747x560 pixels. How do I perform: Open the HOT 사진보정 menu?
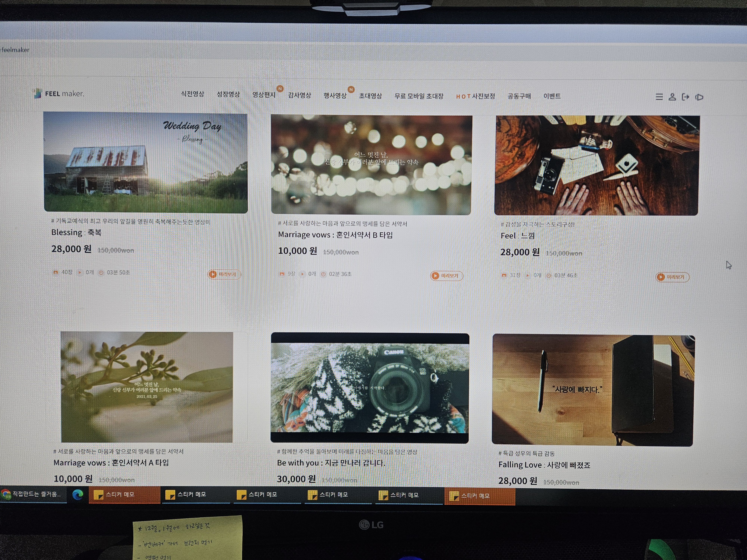pyautogui.click(x=475, y=97)
